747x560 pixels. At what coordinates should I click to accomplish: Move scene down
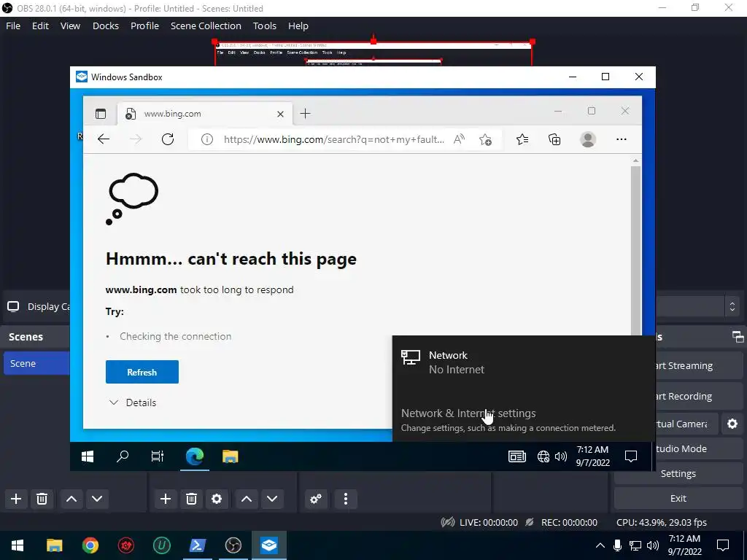(97, 499)
